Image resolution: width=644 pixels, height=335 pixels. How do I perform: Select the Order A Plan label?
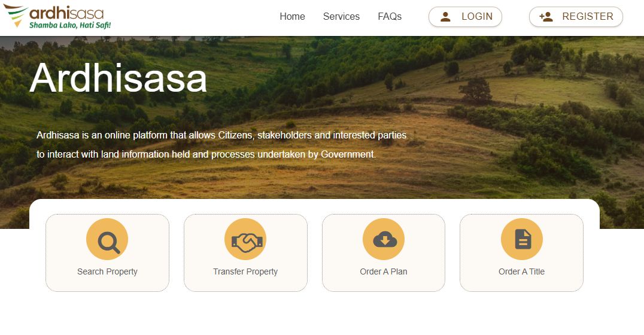tap(384, 271)
